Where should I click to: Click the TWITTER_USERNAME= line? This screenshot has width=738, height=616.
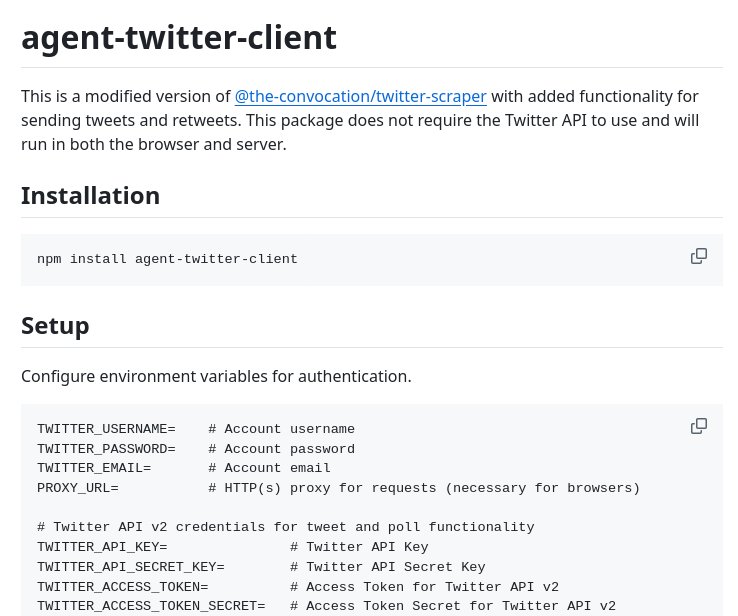point(196,429)
